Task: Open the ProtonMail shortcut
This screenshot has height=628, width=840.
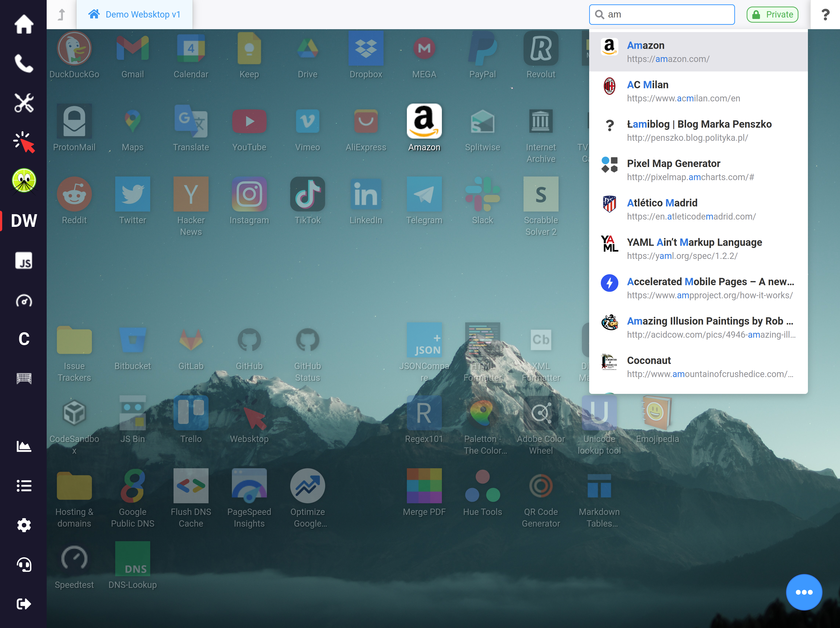Action: pos(74,128)
